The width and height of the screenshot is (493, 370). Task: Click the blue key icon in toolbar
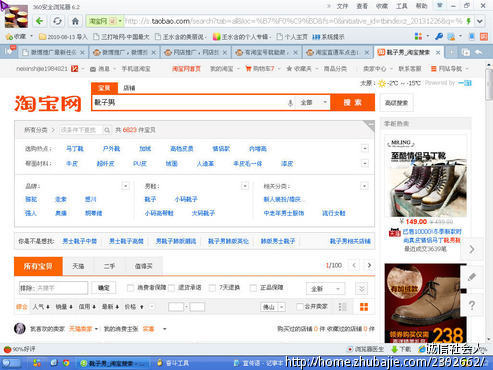[439, 36]
